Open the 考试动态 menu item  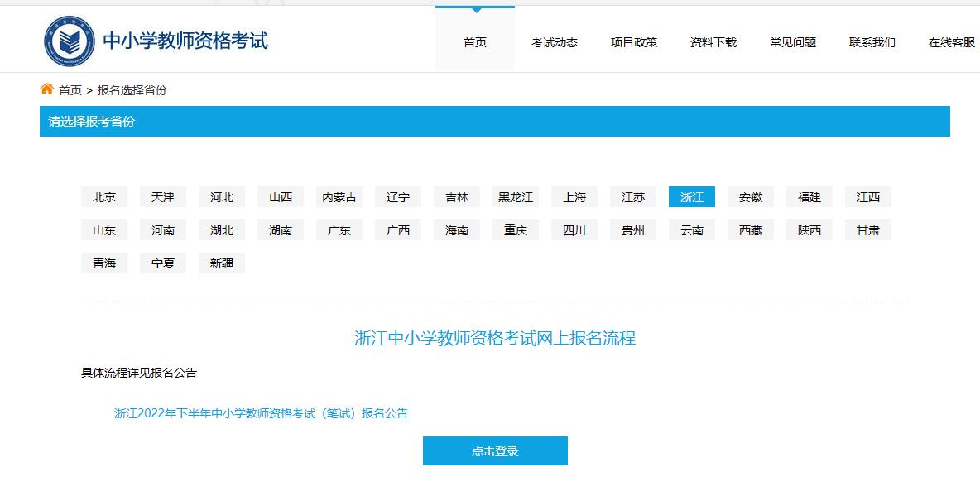pos(555,42)
